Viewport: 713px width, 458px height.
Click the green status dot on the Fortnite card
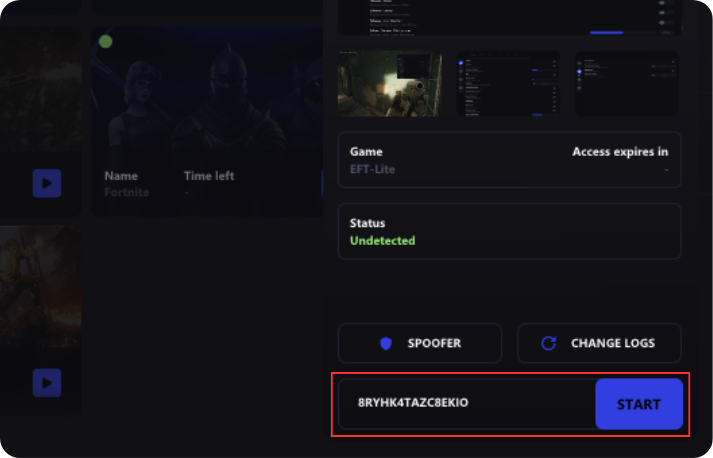point(105,42)
